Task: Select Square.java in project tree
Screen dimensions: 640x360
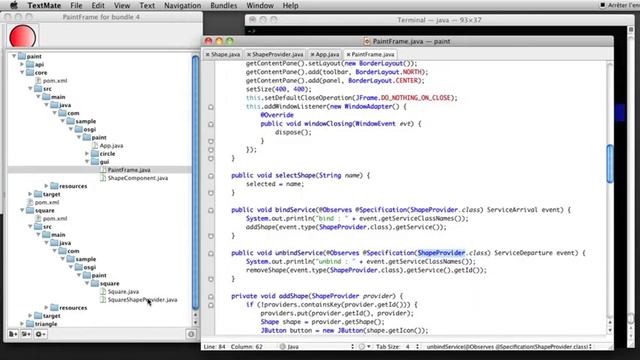Action: (x=123, y=291)
